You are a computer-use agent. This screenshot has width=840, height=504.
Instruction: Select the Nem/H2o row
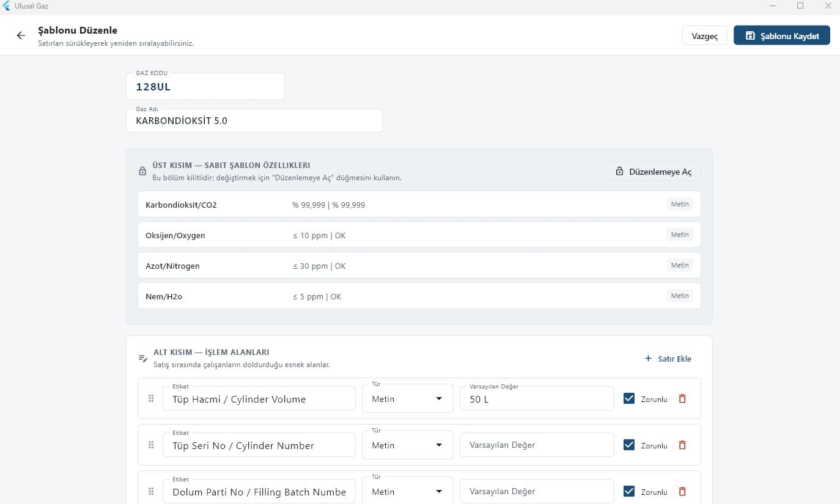(x=419, y=296)
